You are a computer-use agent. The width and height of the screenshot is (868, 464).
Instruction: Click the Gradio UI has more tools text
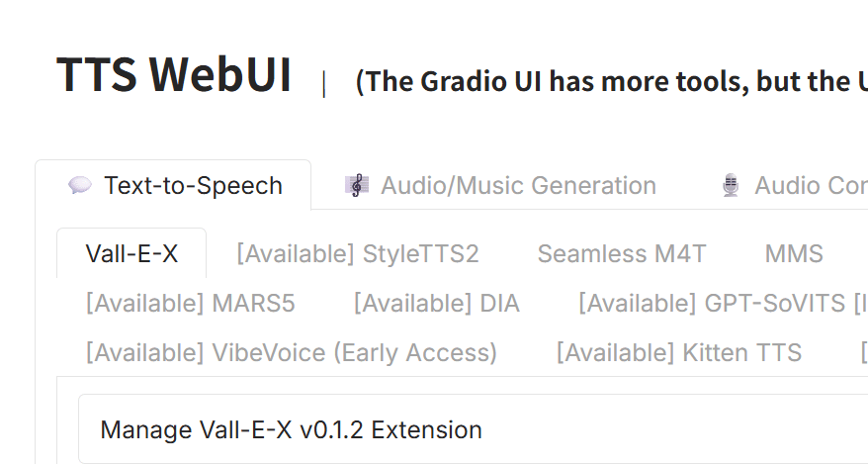(x=611, y=81)
